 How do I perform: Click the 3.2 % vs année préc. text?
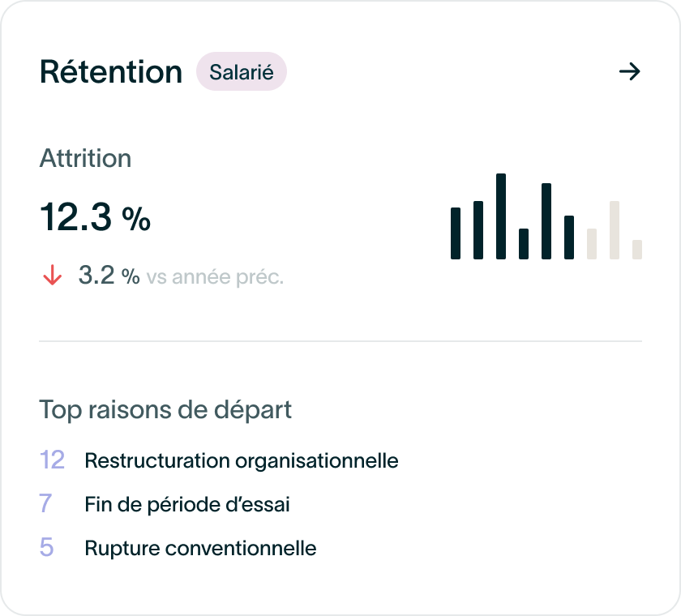181,276
